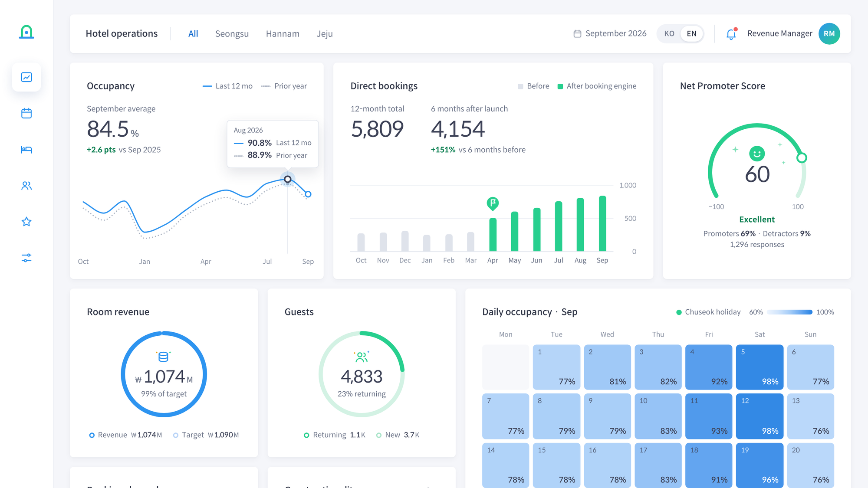868x488 pixels.
Task: Open the reviews star sidebar icon
Action: tap(26, 222)
